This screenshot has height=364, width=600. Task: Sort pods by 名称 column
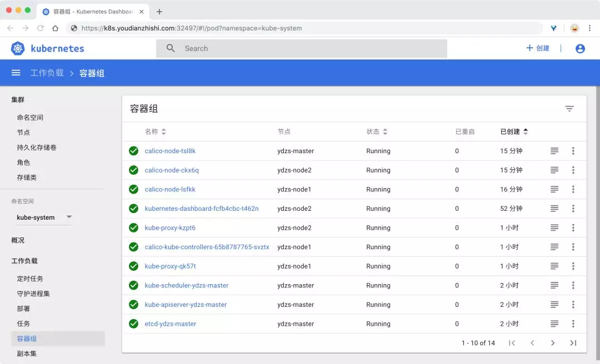(155, 132)
